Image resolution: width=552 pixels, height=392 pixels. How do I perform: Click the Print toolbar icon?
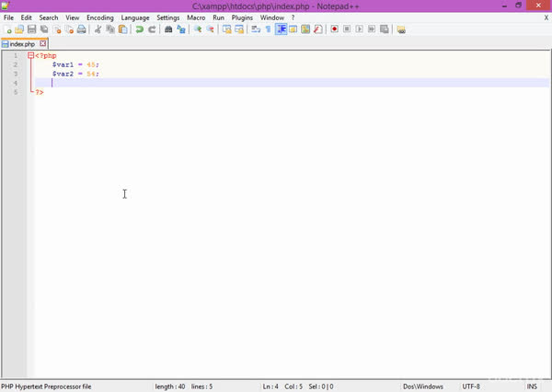(81, 29)
